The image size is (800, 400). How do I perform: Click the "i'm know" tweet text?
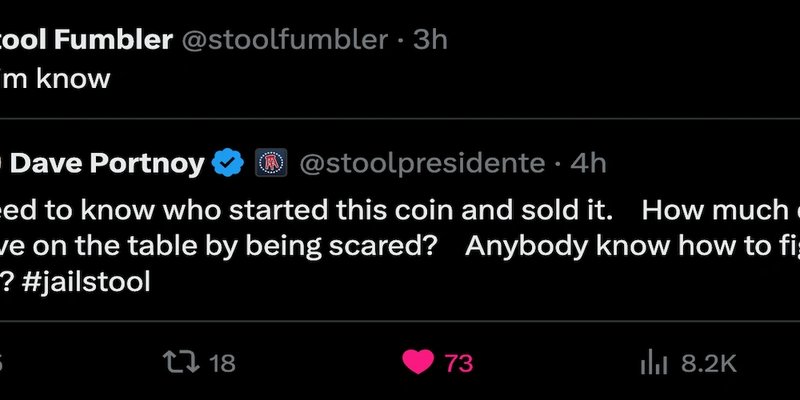point(55,79)
